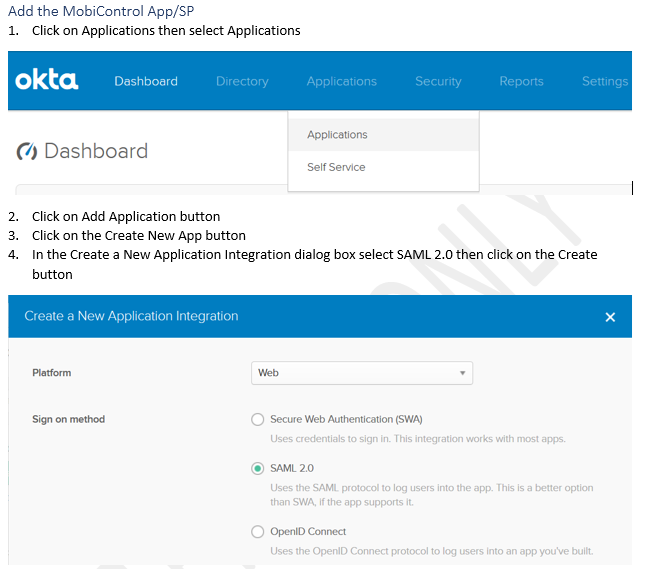Open the Directory menu
The width and height of the screenshot is (645, 569).
point(242,82)
